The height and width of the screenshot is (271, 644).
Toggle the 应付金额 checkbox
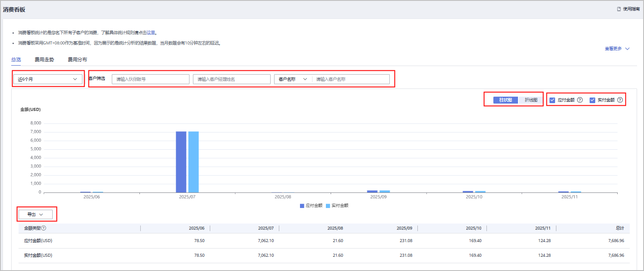pos(552,100)
